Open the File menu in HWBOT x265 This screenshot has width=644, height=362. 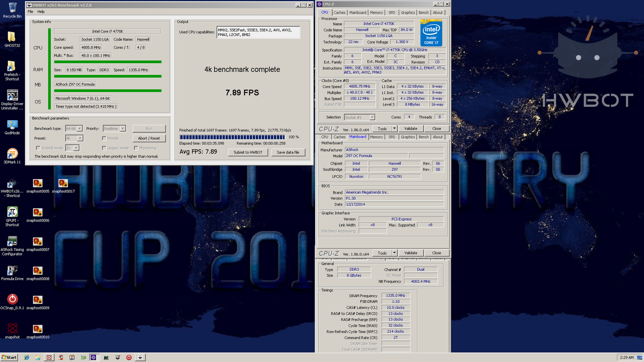click(x=30, y=12)
